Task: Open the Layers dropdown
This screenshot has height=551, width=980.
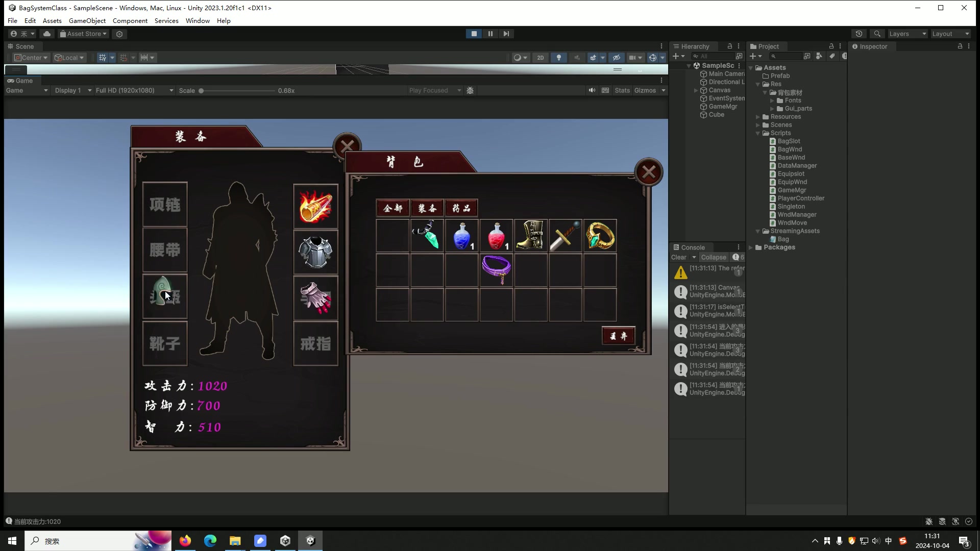Action: coord(907,34)
